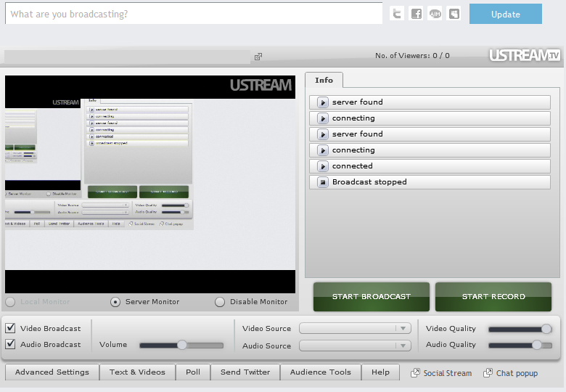Click the play icon on second 'server found' row
Viewport: 566px width, 392px height.
[x=323, y=134]
